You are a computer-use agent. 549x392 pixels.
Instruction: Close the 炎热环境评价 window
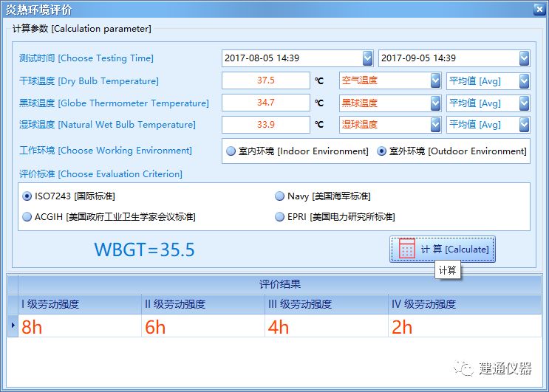coord(537,9)
